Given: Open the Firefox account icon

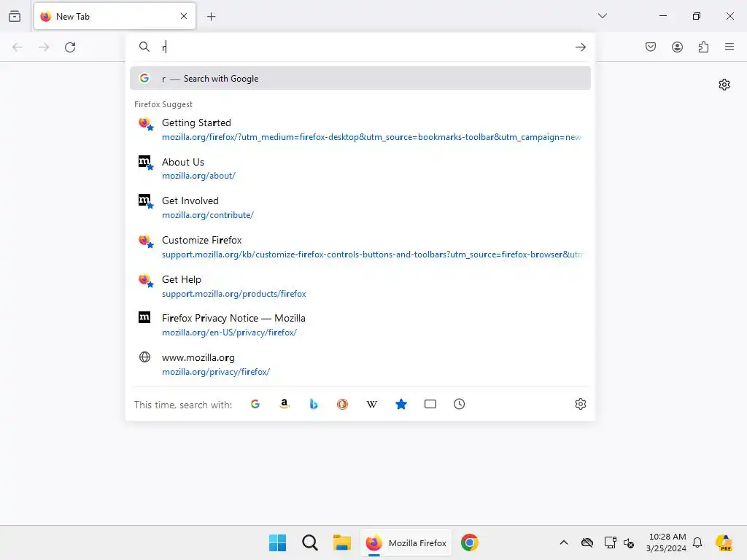Looking at the screenshot, I should (x=677, y=47).
